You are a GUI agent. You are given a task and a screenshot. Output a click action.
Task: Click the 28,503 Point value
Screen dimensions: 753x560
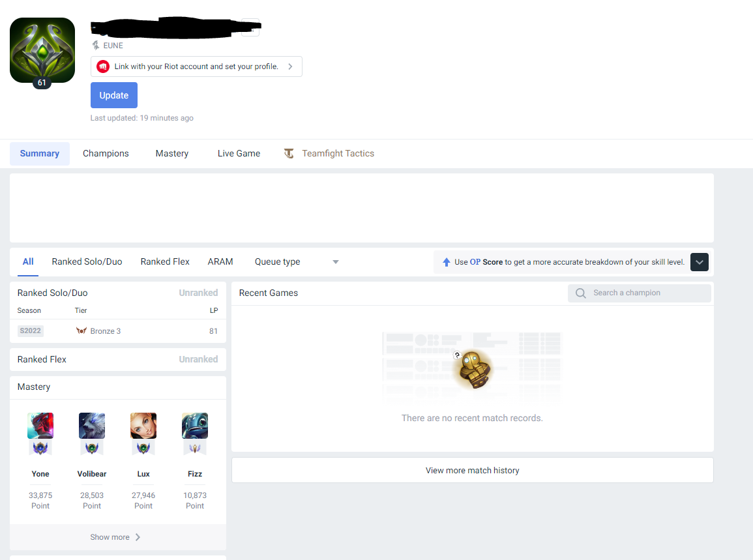click(92, 501)
